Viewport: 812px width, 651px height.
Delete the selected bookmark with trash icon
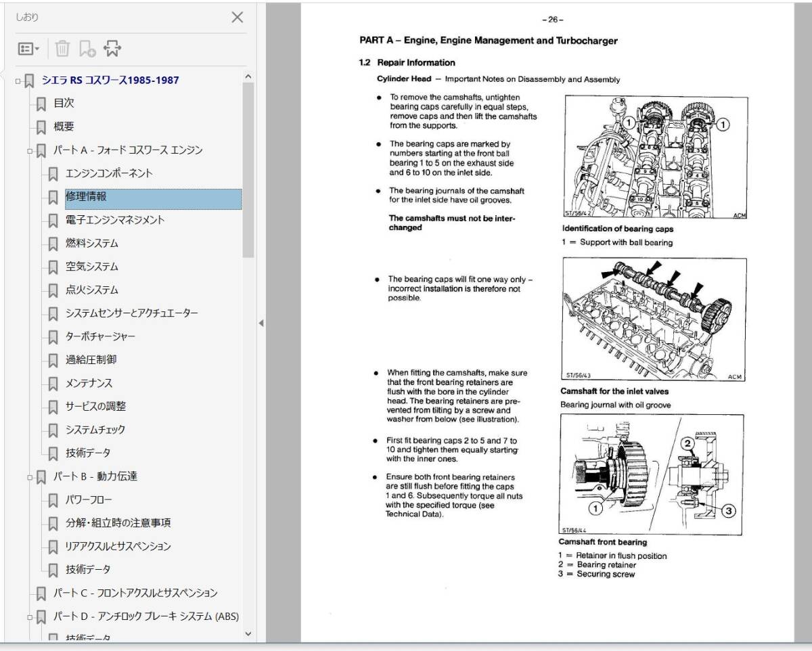click(x=62, y=49)
